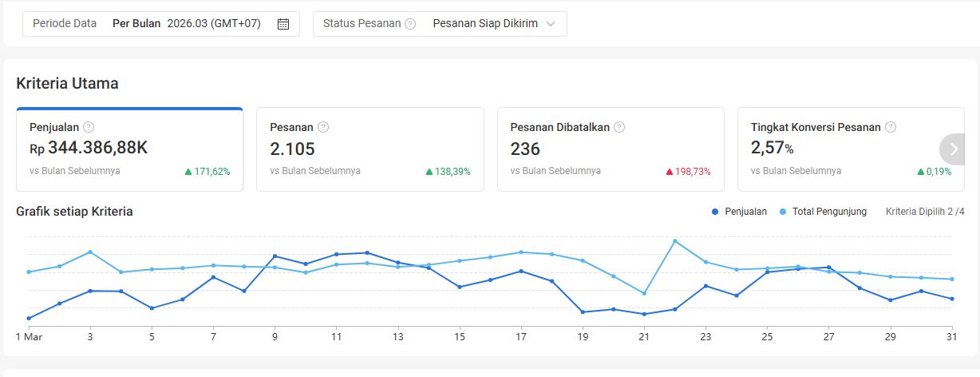Select the Tingkat Konversi Pesanan card

[838, 149]
